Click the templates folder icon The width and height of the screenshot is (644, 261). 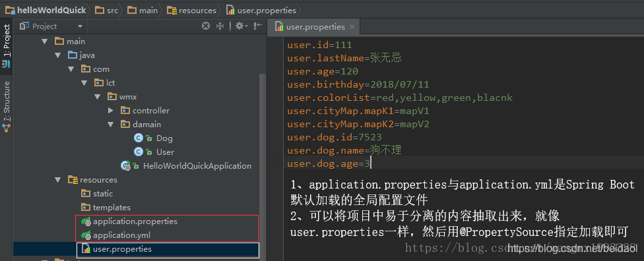pos(86,208)
